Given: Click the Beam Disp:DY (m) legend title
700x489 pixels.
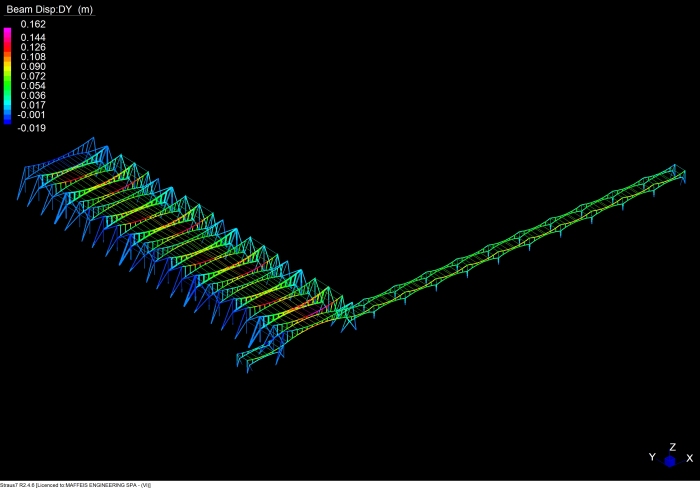Looking at the screenshot, I should [49, 8].
